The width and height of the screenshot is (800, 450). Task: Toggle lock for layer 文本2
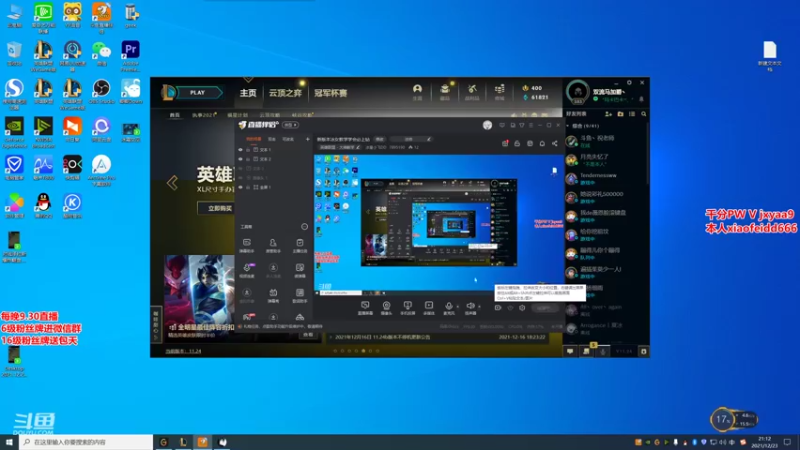click(248, 159)
